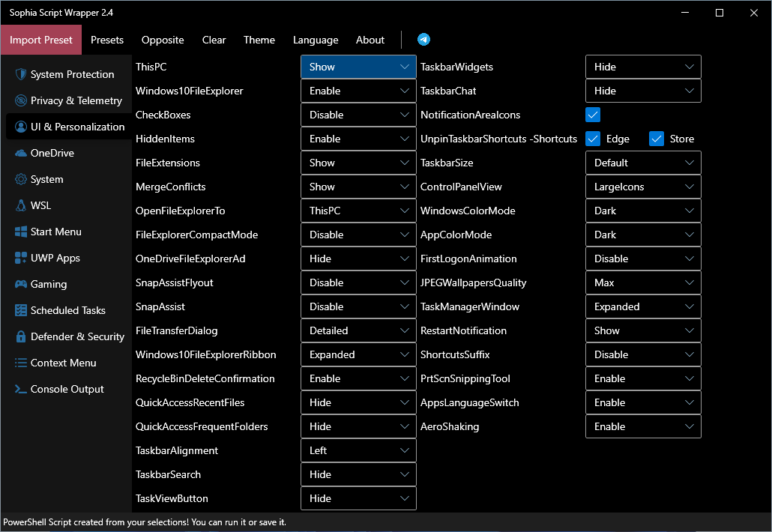
Task: Open the HiddenItems dropdown
Action: 358,139
